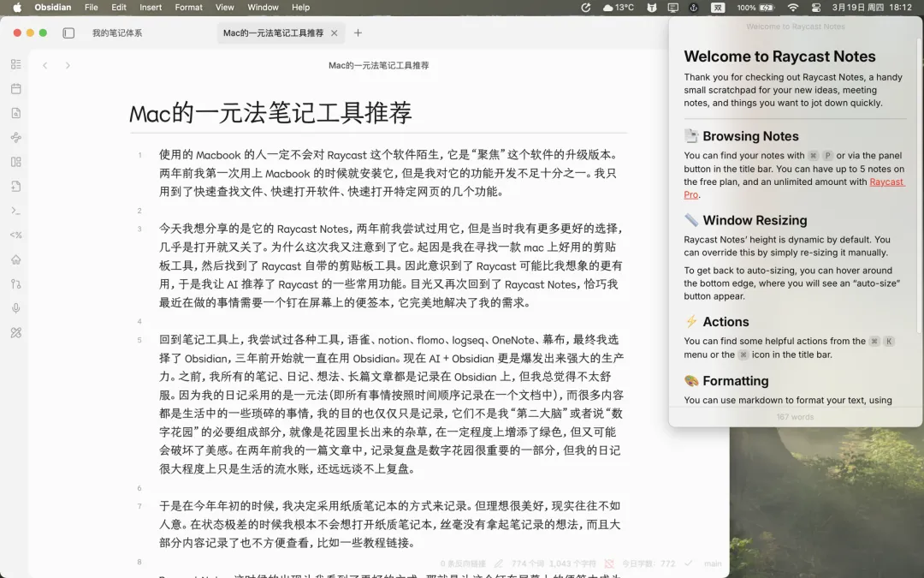Open the Obsidian application menu
The height and width of the screenshot is (578, 924).
click(x=52, y=8)
